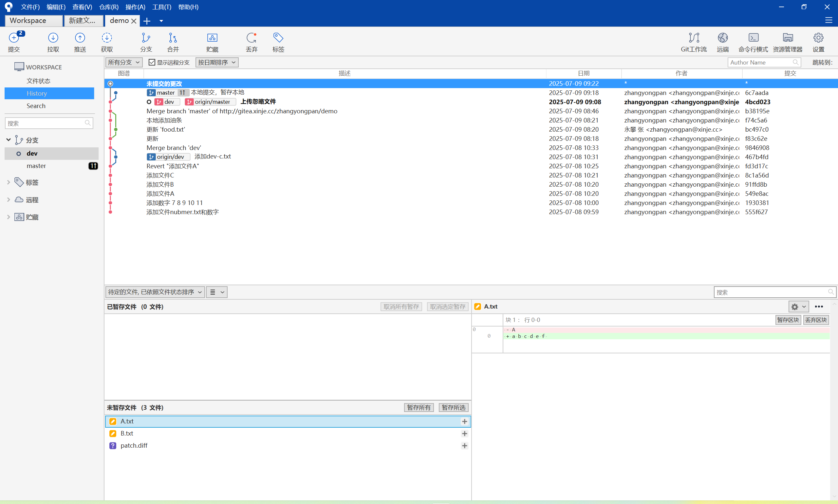Open 设置 (Settings) gear in toolbar
Viewport: 838px width, 504px height.
[x=818, y=42]
